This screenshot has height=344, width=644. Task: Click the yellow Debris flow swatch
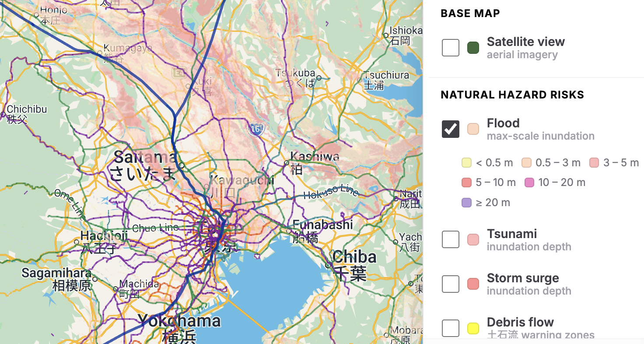tap(473, 328)
